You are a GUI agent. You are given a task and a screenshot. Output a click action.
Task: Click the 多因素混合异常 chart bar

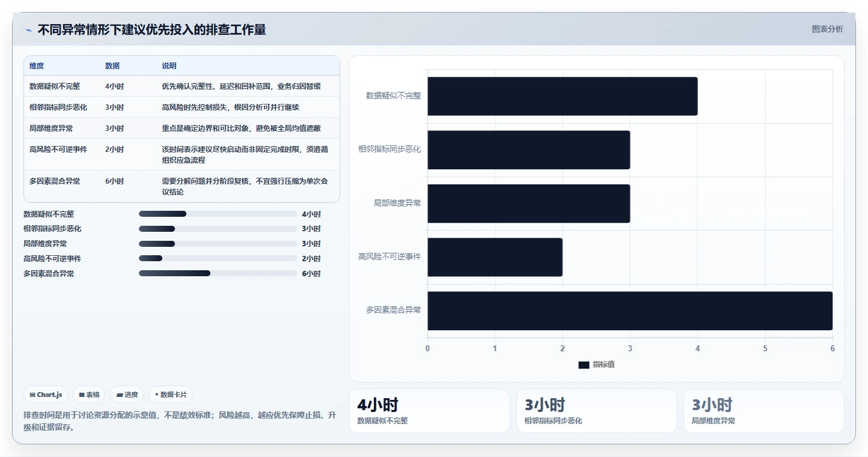pos(630,310)
